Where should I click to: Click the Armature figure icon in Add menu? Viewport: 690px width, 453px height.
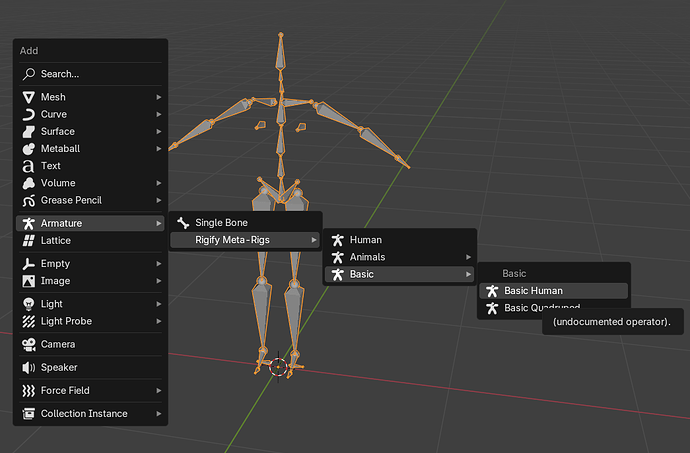point(29,223)
